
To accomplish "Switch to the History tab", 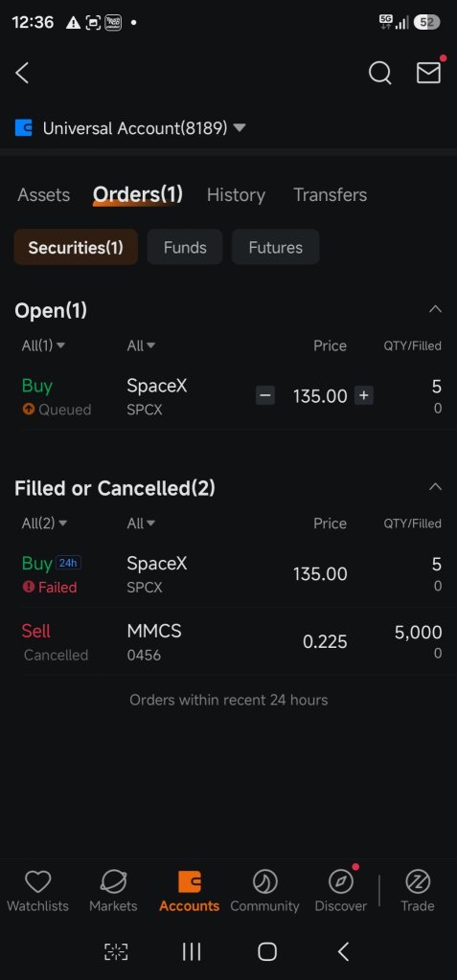I will pyautogui.click(x=236, y=195).
